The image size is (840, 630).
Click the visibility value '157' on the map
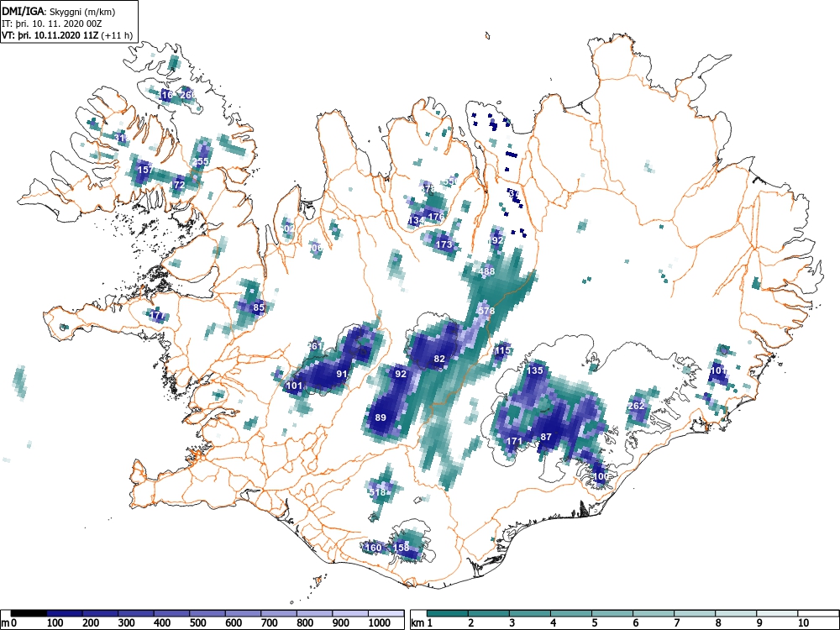pos(145,170)
